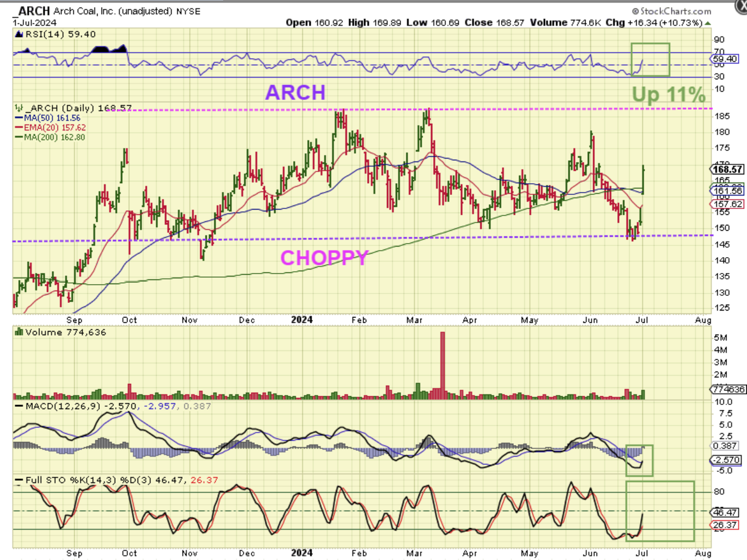Viewport: 747px width, 560px height.
Task: Click '140' on the price scale
Action: [x=722, y=260]
